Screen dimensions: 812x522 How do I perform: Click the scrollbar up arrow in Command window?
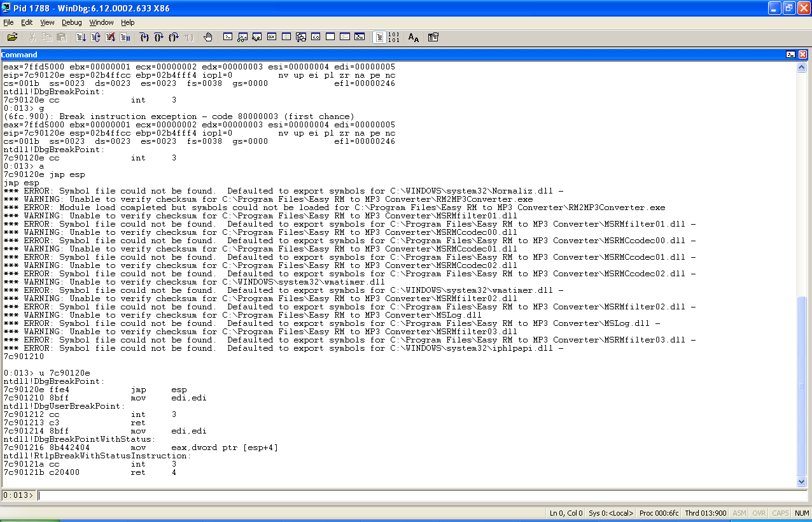tap(802, 67)
